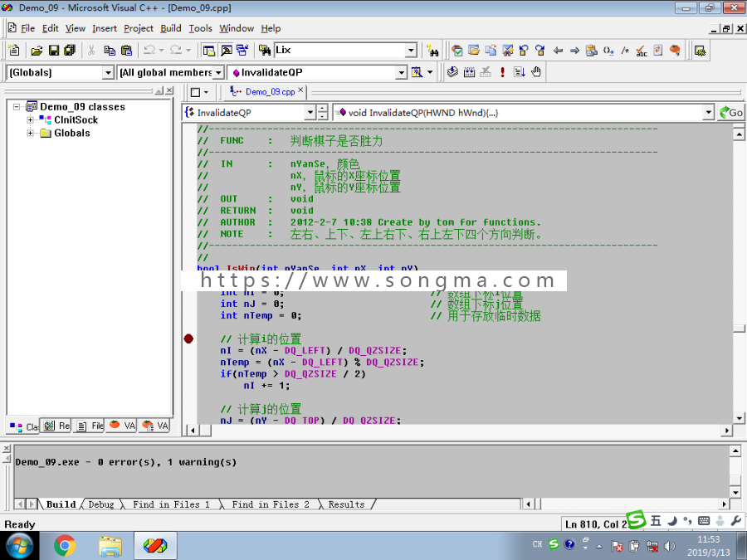Click the rightmost toolbar icon with yellow bug
Image resolution: width=747 pixels, height=560 pixels.
point(700,50)
